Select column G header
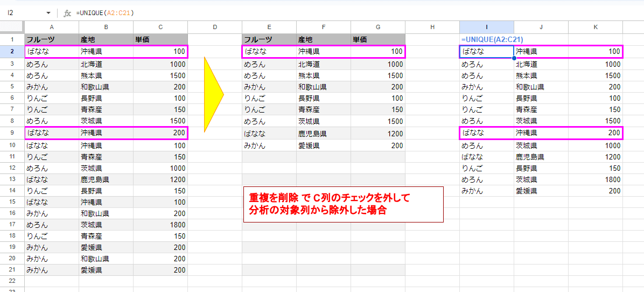 (x=378, y=27)
